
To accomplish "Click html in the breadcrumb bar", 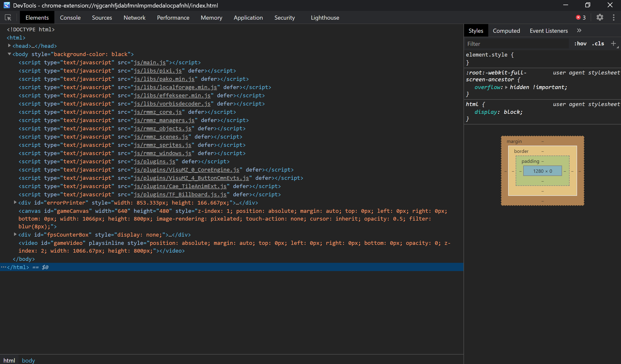I will tap(9, 360).
